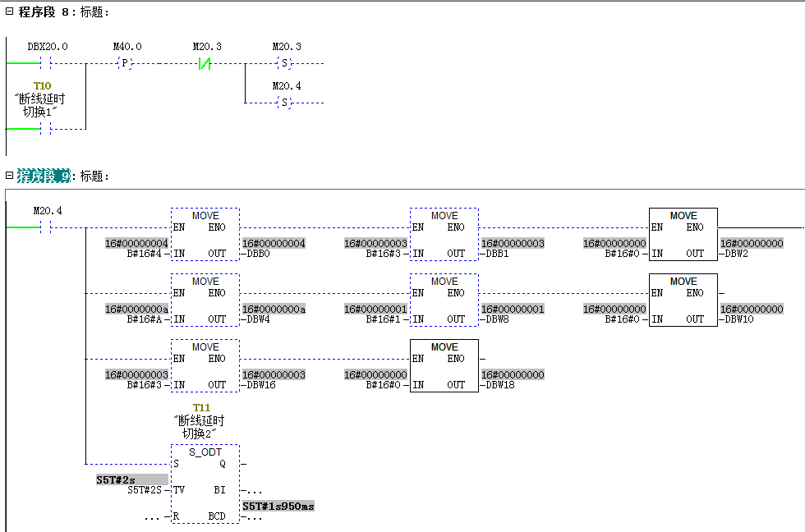
Task: Select the DBX20.0 normally open contact
Action: tap(47, 63)
